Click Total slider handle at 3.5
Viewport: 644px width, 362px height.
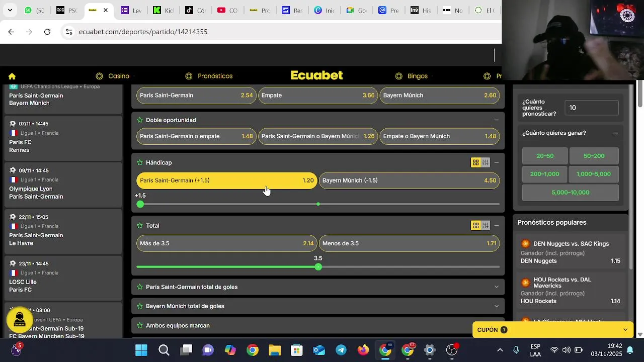click(x=318, y=267)
